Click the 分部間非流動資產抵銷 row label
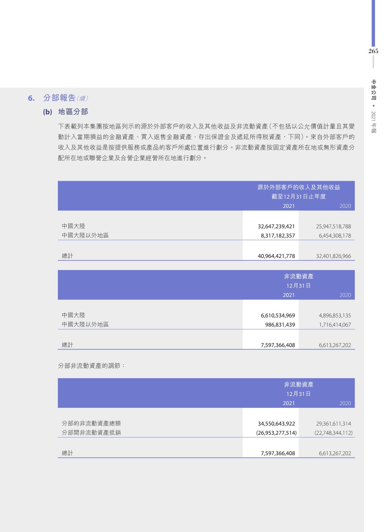The width and height of the screenshot is (392, 532). pyautogui.click(x=91, y=433)
